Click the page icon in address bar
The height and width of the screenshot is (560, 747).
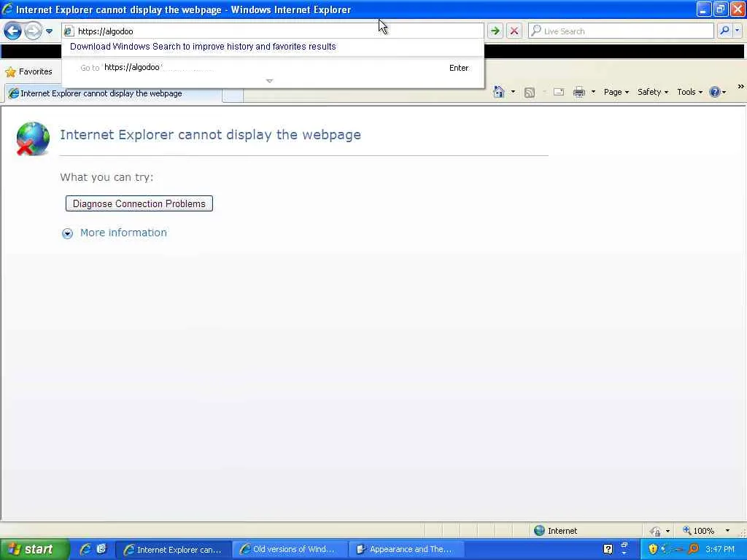(x=69, y=31)
